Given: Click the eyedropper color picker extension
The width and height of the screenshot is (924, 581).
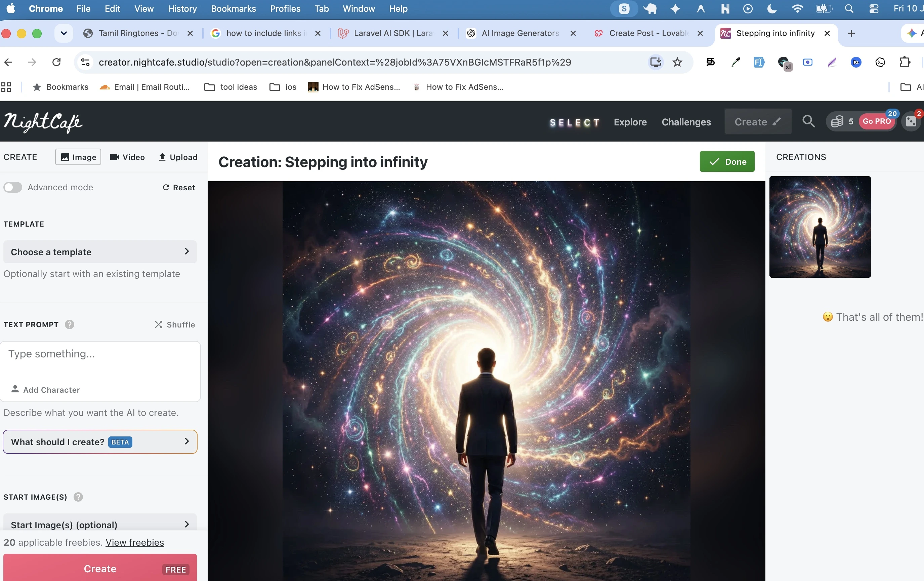Looking at the screenshot, I should 735,62.
